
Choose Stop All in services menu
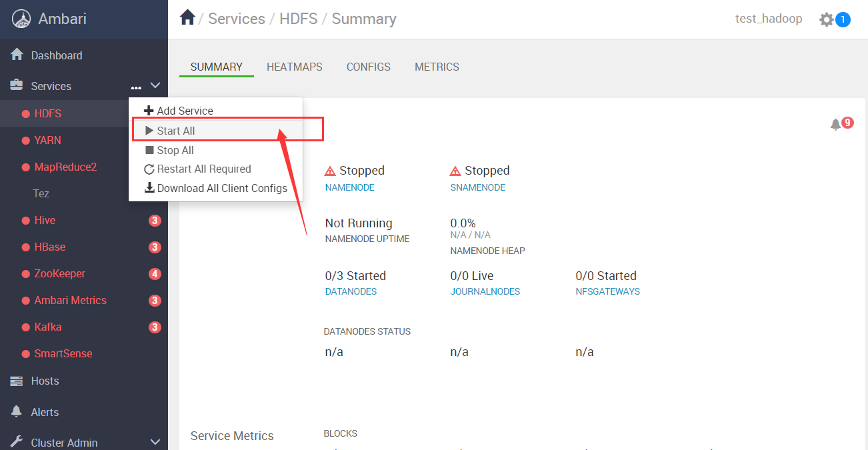(175, 150)
